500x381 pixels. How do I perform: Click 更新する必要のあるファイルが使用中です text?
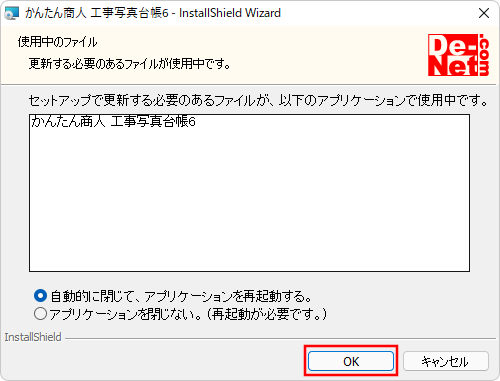[x=130, y=63]
